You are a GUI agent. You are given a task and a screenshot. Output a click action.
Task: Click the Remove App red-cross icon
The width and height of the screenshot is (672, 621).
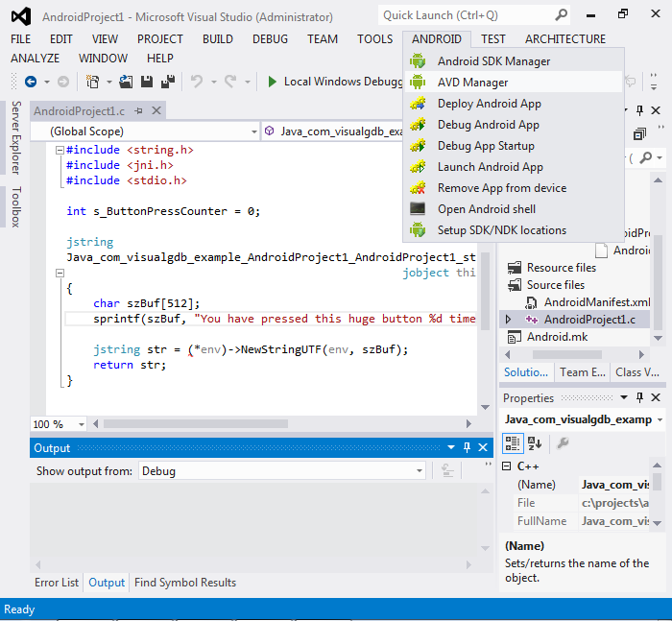pyautogui.click(x=418, y=187)
